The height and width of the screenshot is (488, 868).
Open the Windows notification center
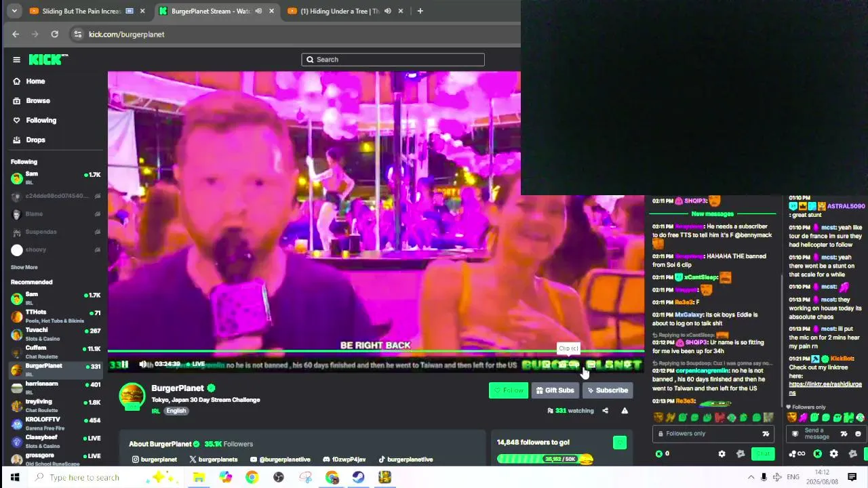click(x=852, y=477)
